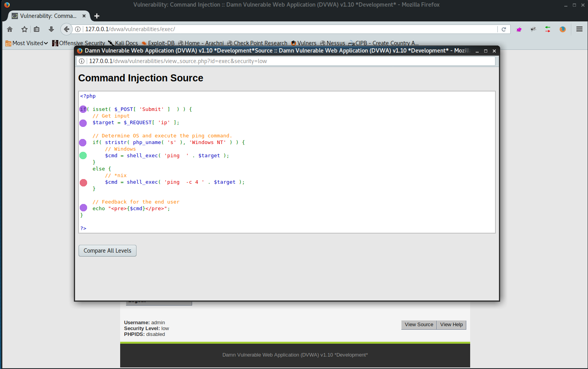
Task: Open Nessus bookmark
Action: click(x=332, y=43)
